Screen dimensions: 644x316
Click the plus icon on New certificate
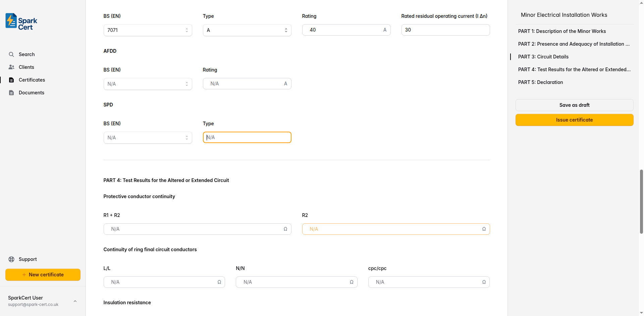[x=24, y=275]
